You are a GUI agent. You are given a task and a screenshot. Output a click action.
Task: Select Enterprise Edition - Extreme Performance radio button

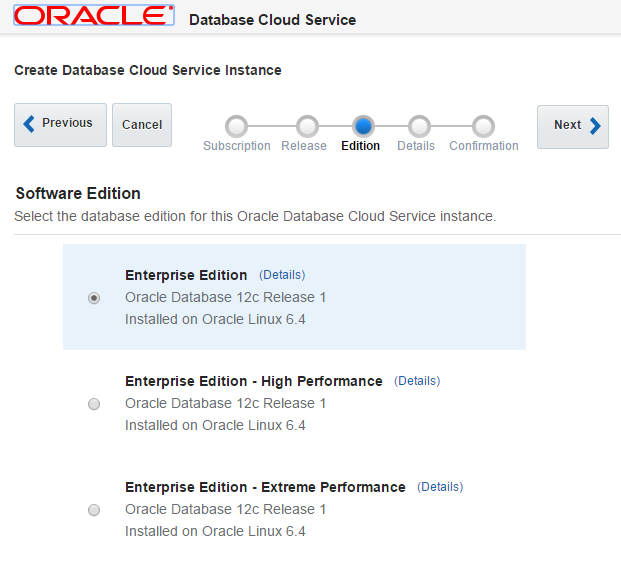tap(94, 510)
